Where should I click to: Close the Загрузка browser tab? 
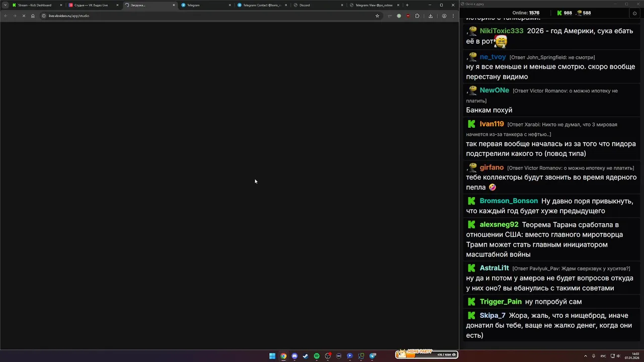[x=174, y=5]
